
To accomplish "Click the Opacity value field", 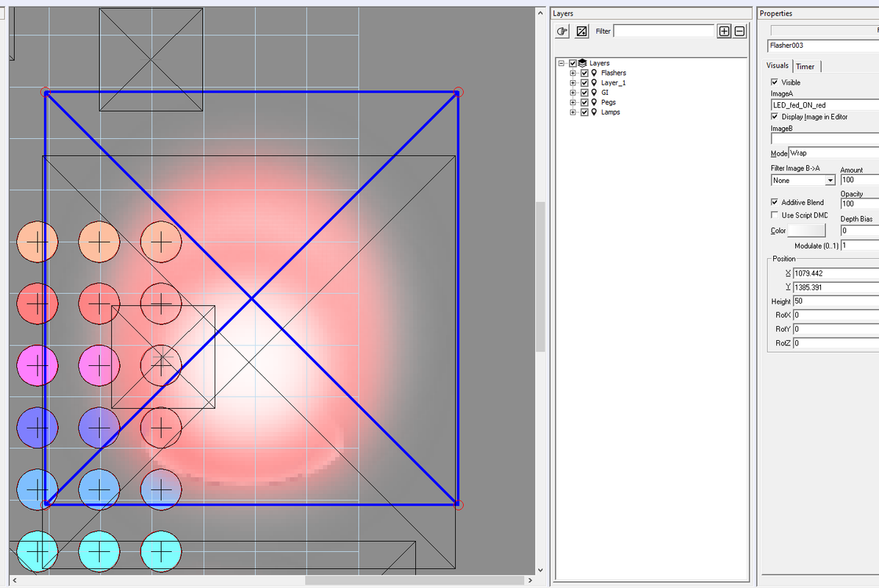I will tap(859, 204).
